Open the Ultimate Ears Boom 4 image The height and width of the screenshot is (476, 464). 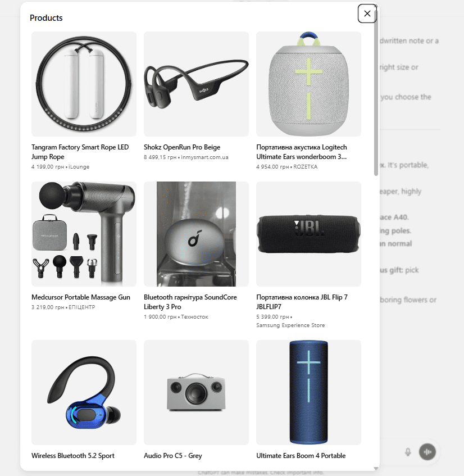click(308, 392)
